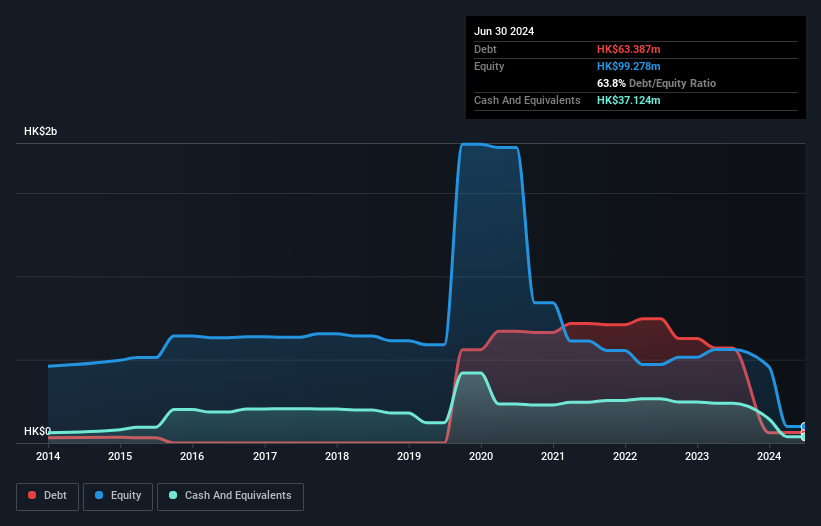Click the 2024 x-axis label

769,456
